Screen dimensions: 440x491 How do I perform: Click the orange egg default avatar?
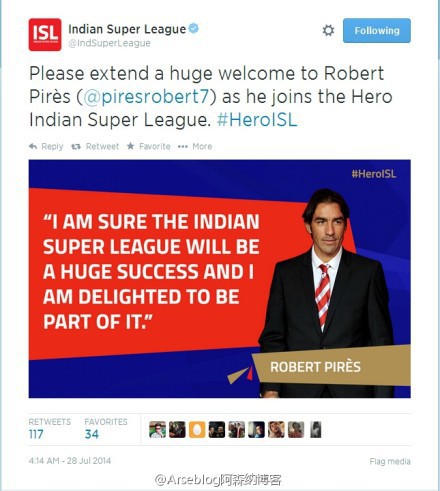pos(197,429)
